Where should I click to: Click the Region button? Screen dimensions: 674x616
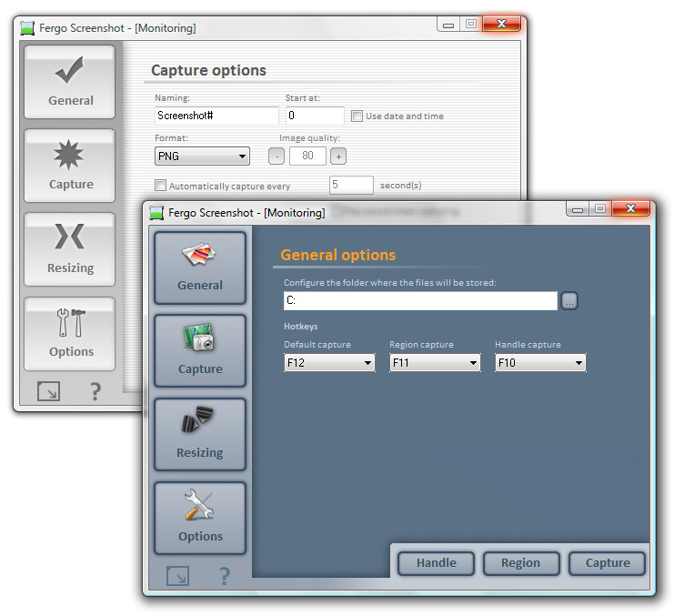tap(521, 563)
